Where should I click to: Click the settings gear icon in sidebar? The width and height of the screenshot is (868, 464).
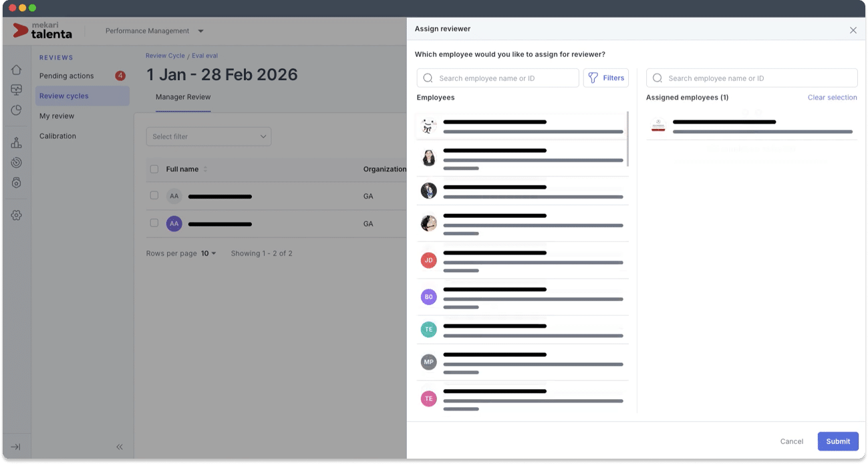pyautogui.click(x=16, y=215)
